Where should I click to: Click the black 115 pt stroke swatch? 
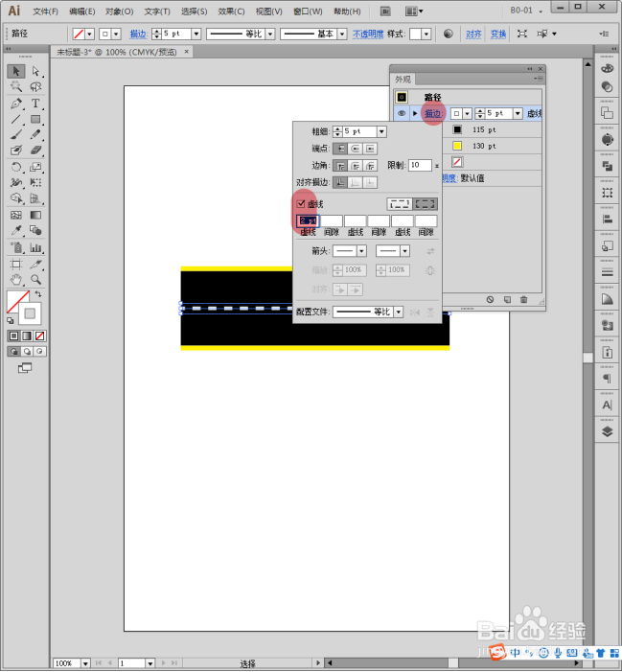(457, 129)
